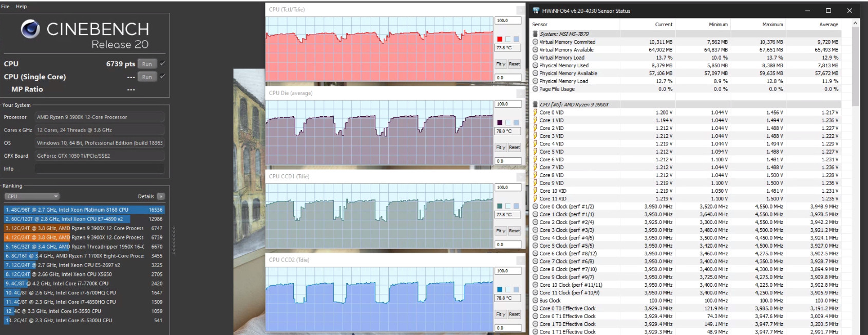This screenshot has width=868, height=335.
Task: Toggle the checkbox beside the CPU test
Action: pos(162,63)
